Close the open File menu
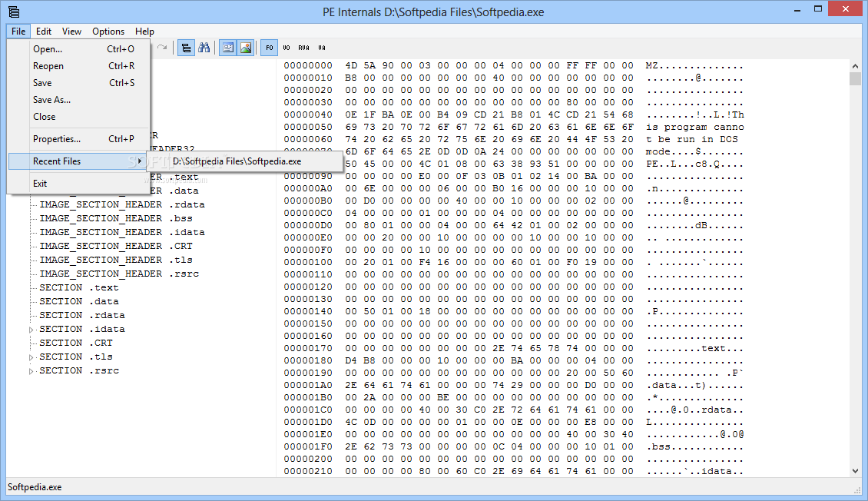Viewport: 868px width, 501px height. tap(18, 31)
